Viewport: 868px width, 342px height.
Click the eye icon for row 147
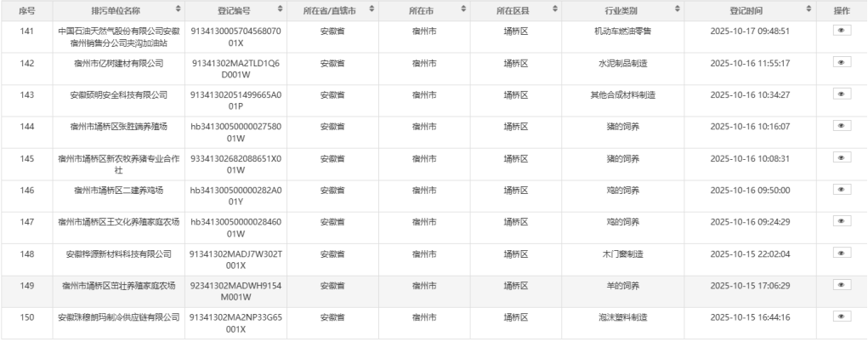coord(842,220)
